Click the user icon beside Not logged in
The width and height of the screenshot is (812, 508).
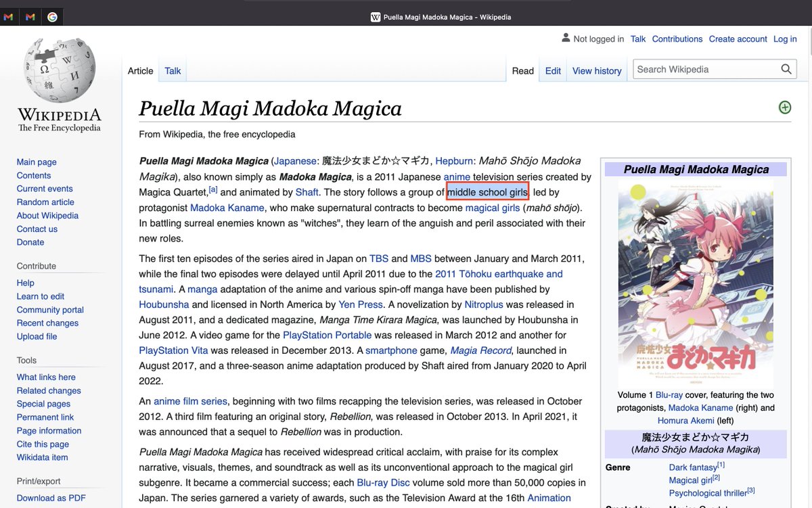click(566, 39)
